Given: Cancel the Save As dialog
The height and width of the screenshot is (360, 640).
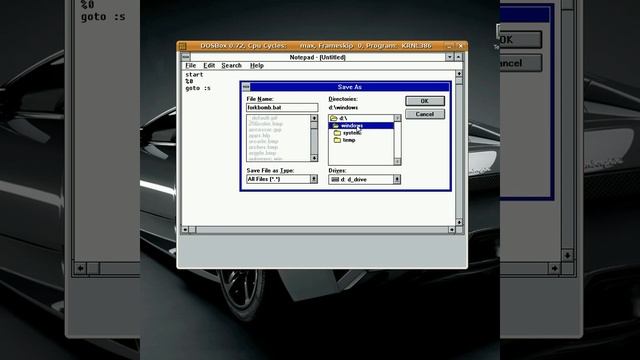Looking at the screenshot, I should click(x=424, y=114).
